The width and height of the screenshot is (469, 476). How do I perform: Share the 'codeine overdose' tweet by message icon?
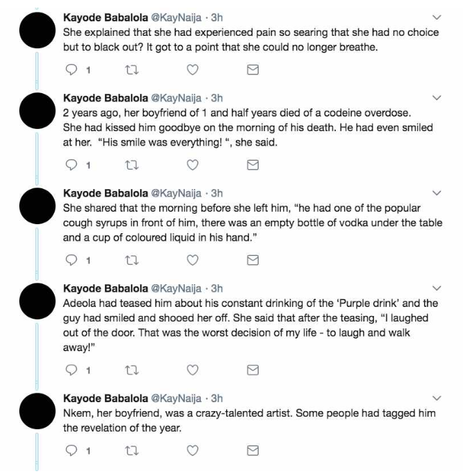(253, 165)
